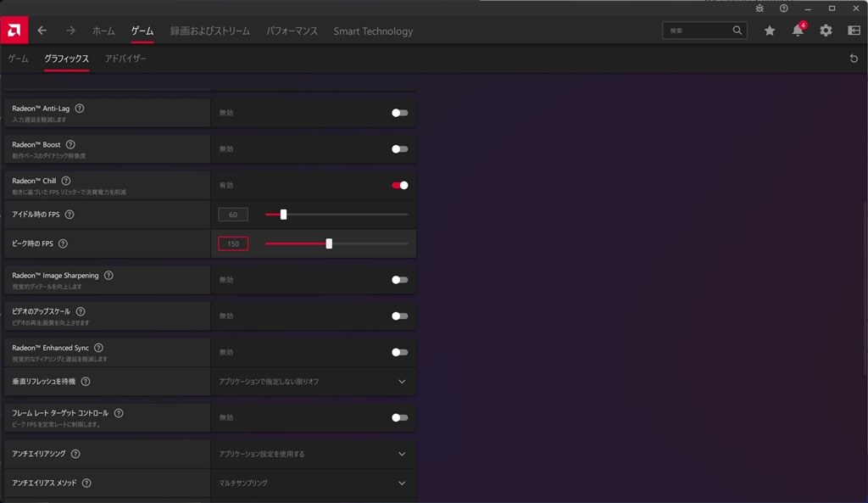Open settings gear icon
The image size is (868, 503).
[x=826, y=31]
